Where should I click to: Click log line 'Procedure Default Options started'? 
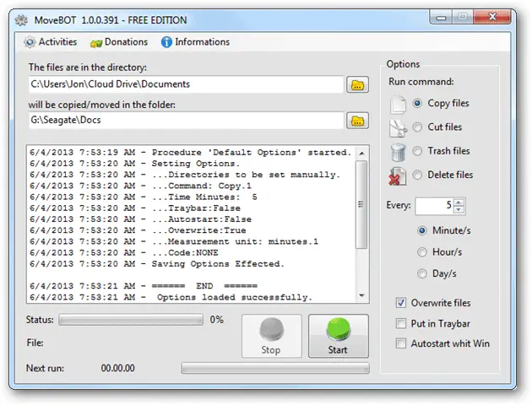pos(190,153)
